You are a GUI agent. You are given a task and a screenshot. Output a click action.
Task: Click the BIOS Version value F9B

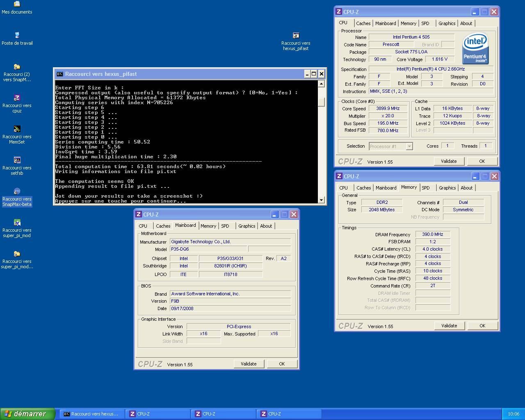click(231, 301)
